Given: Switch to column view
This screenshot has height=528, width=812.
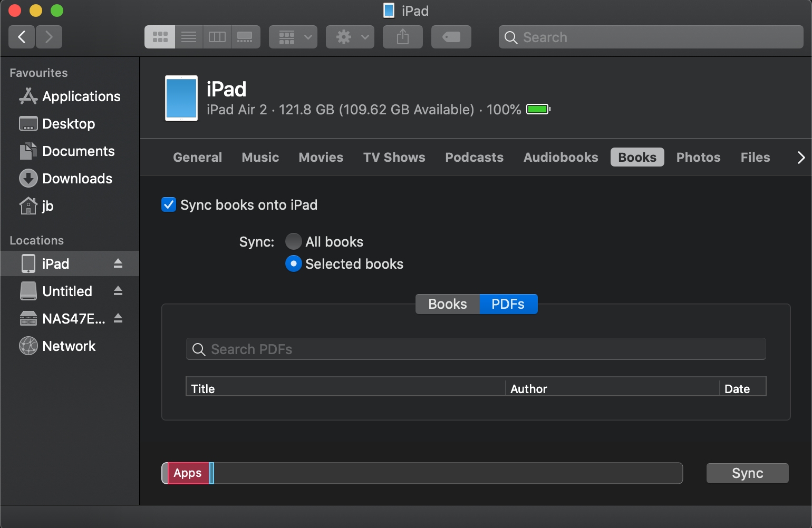Looking at the screenshot, I should pyautogui.click(x=217, y=37).
